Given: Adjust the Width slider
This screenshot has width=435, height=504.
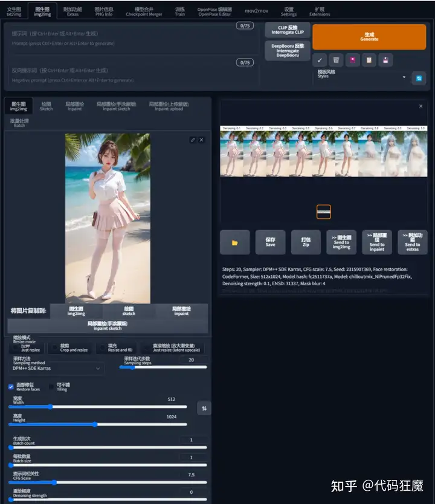Looking at the screenshot, I should pos(98,407).
